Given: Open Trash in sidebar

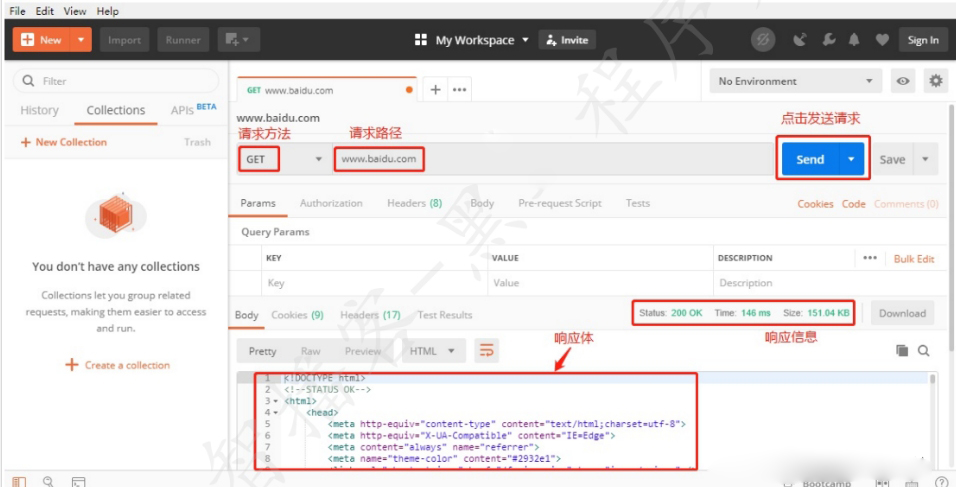Looking at the screenshot, I should click(x=198, y=142).
